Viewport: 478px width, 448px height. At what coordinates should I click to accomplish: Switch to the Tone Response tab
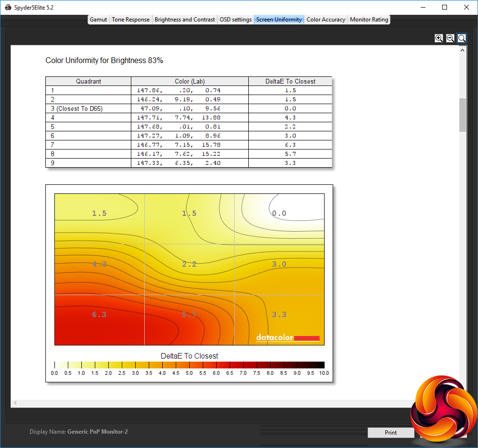(x=130, y=20)
